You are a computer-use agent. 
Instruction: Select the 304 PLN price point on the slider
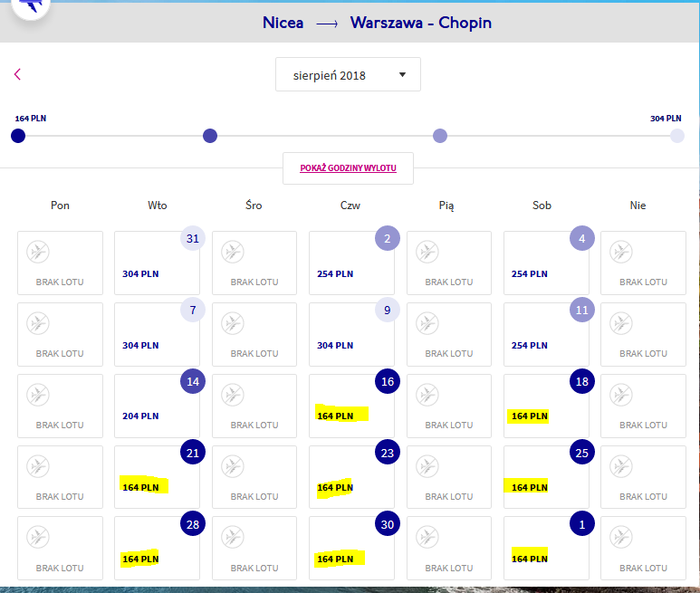pos(676,136)
